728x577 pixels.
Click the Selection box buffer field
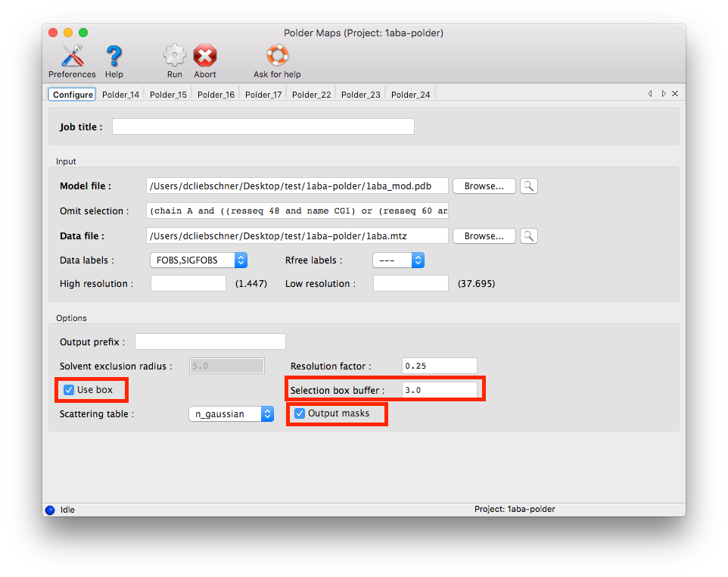point(439,391)
